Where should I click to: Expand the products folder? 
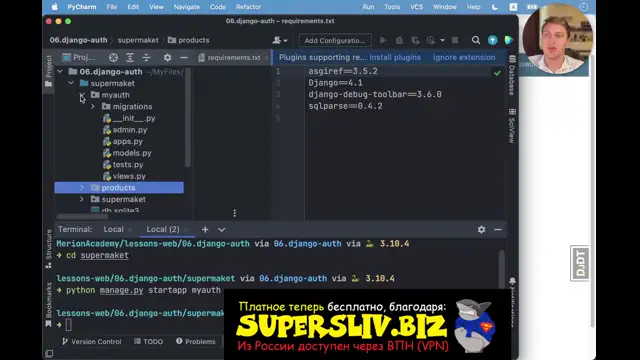pyautogui.click(x=82, y=187)
